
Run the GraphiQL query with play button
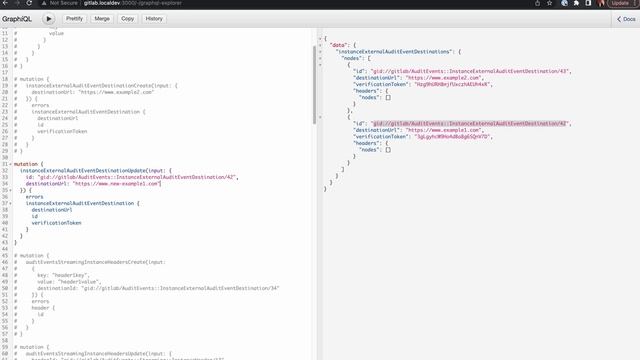(x=48, y=19)
